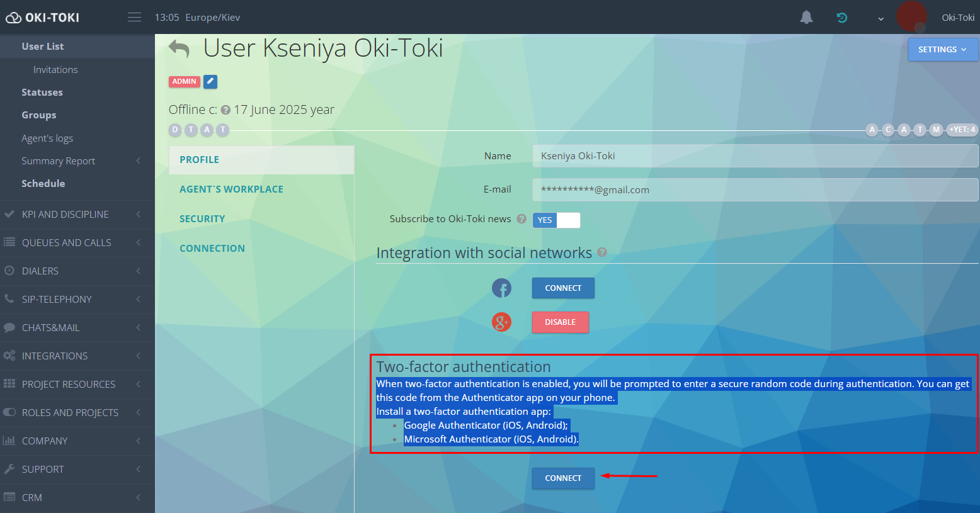The width and height of the screenshot is (980, 513).
Task: Focus the E-mail input field
Action: (755, 190)
